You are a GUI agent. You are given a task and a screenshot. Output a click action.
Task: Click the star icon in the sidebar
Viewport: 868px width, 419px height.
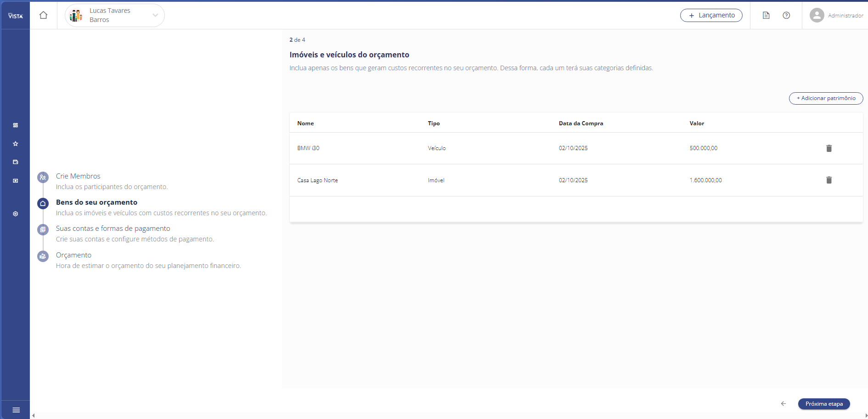point(16,144)
